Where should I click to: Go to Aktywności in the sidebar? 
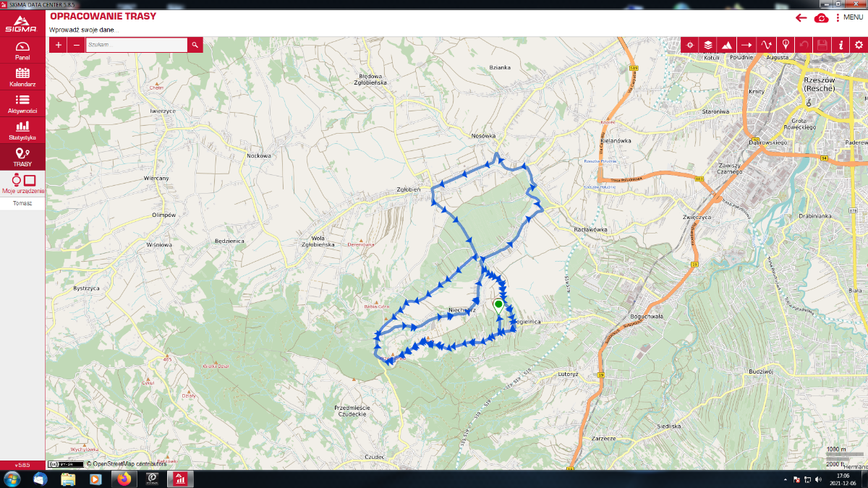(x=22, y=104)
